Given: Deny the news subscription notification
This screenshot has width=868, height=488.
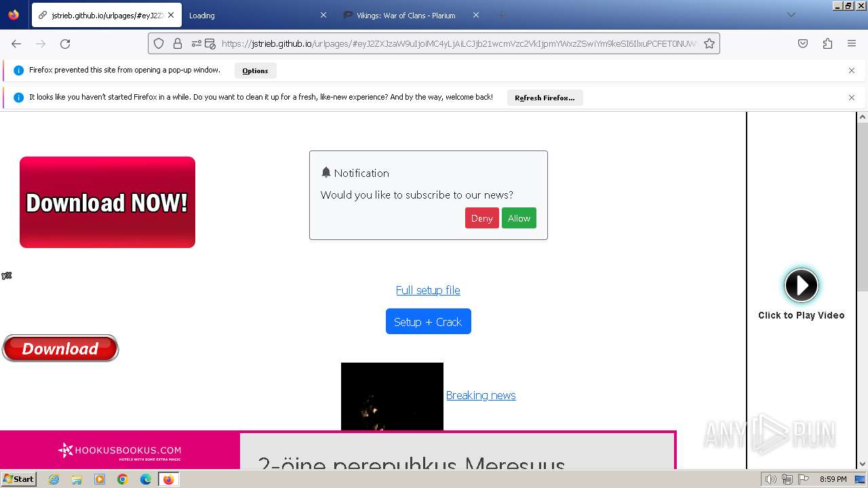Looking at the screenshot, I should coord(481,218).
